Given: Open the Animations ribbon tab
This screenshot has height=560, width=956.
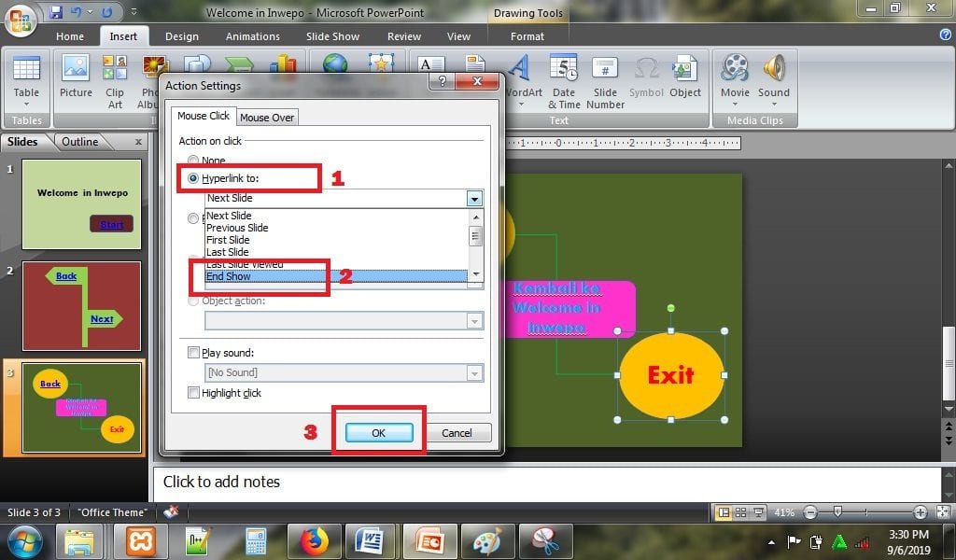Looking at the screenshot, I should click(x=252, y=36).
